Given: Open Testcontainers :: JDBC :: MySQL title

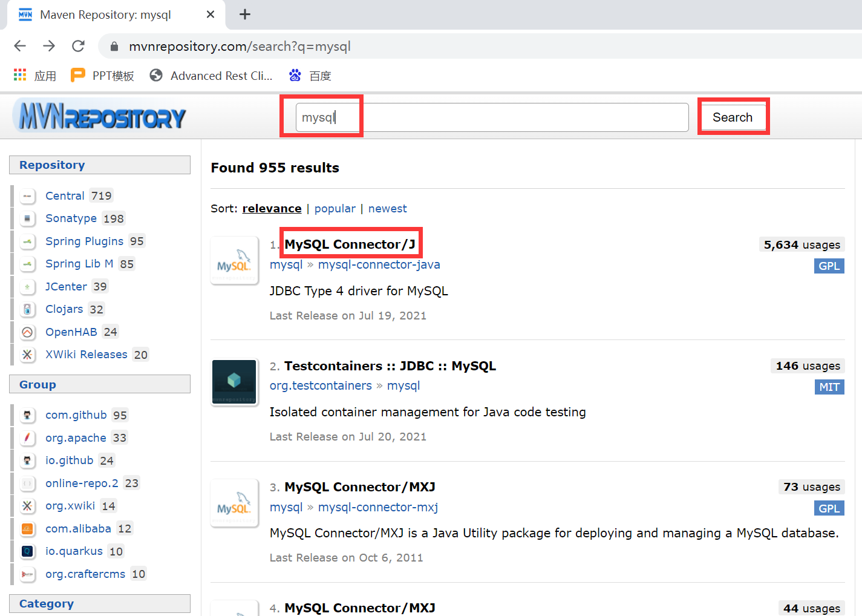Looking at the screenshot, I should click(x=390, y=366).
